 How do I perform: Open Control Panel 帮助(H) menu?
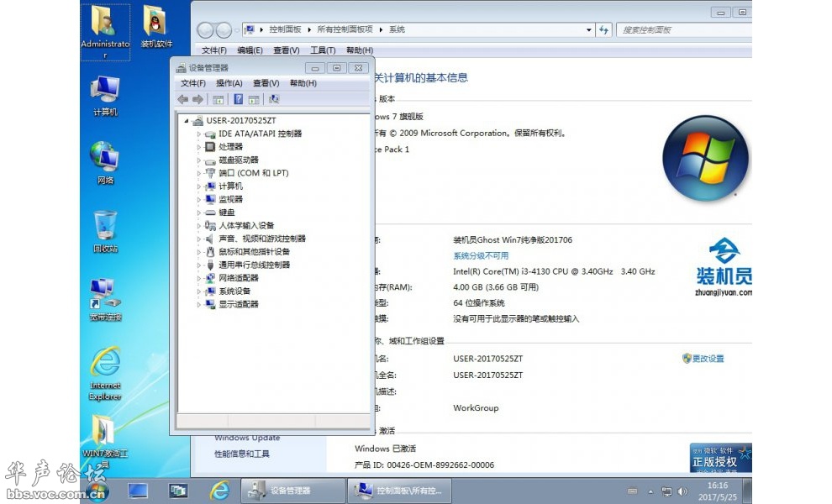coord(359,50)
